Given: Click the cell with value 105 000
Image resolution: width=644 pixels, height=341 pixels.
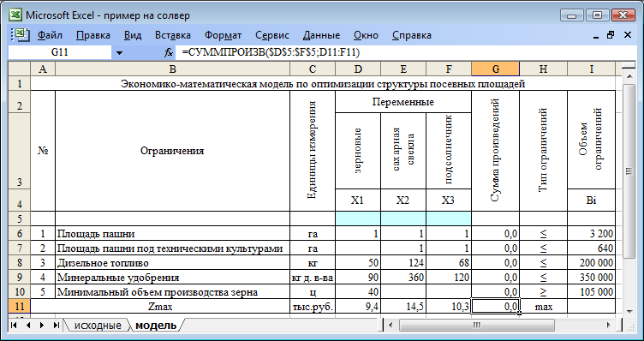Looking at the screenshot, I should (x=591, y=292).
